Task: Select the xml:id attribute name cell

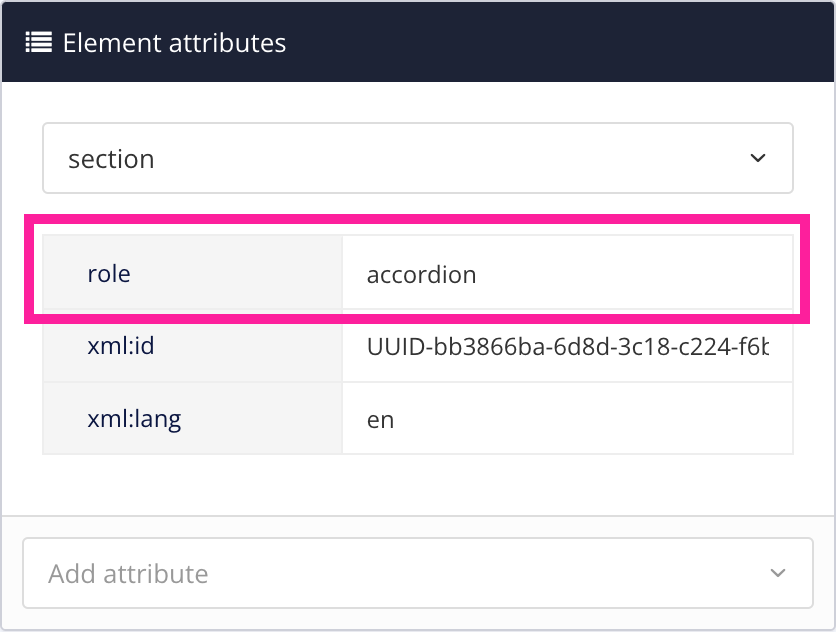Action: click(x=193, y=347)
